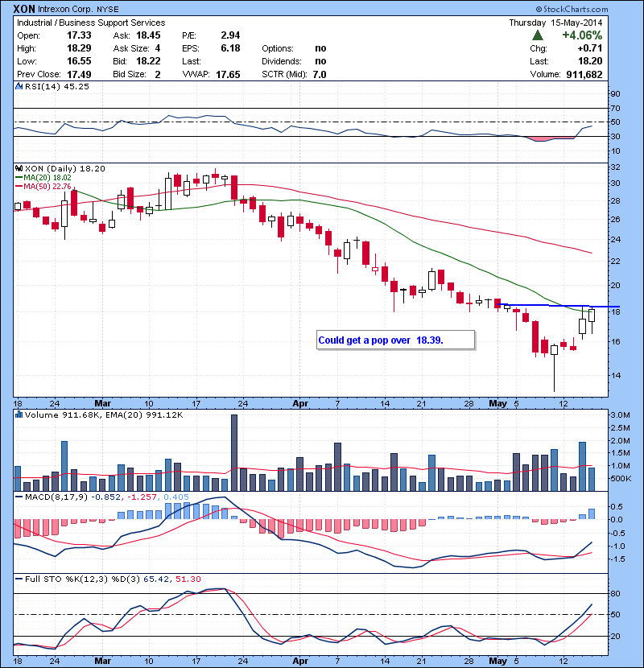Click the Low price 16.55
This screenshot has height=668, width=644.
[79, 61]
